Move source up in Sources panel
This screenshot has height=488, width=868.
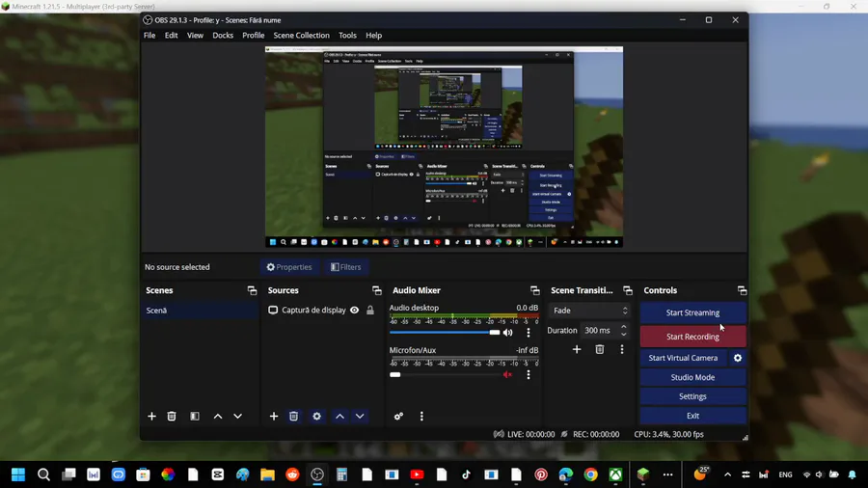[x=339, y=416]
